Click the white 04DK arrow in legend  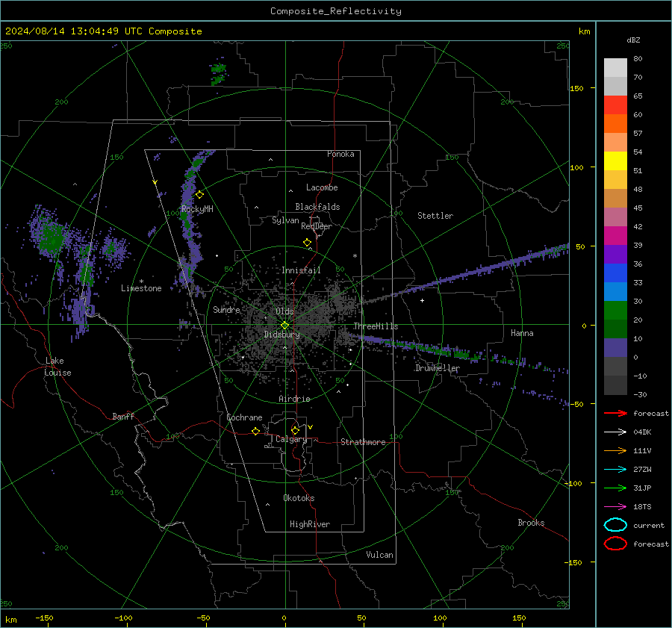pyautogui.click(x=615, y=432)
